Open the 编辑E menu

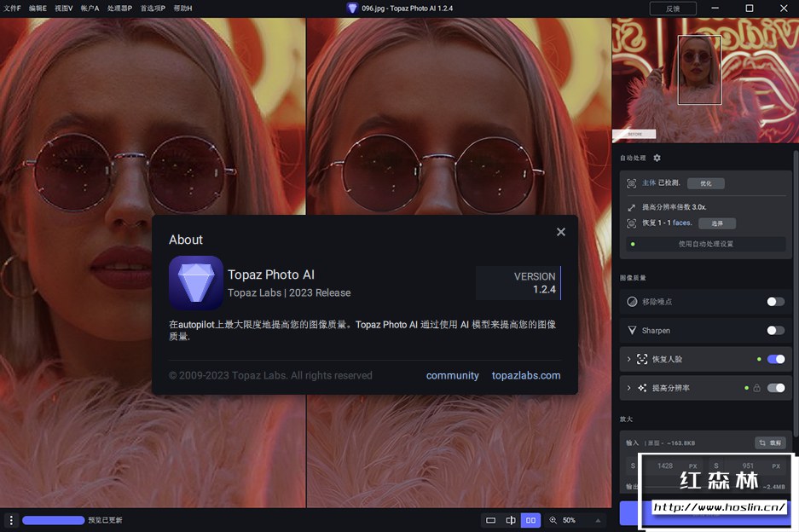coord(38,9)
